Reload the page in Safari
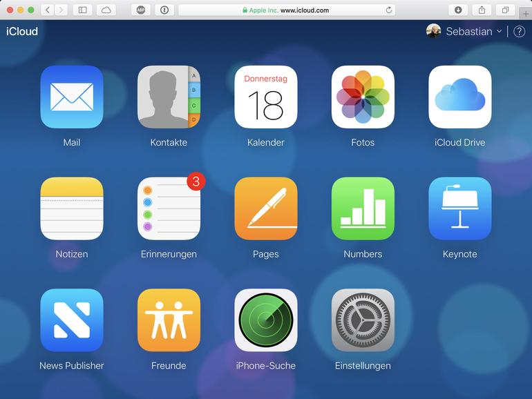The width and height of the screenshot is (532, 399). (x=389, y=10)
